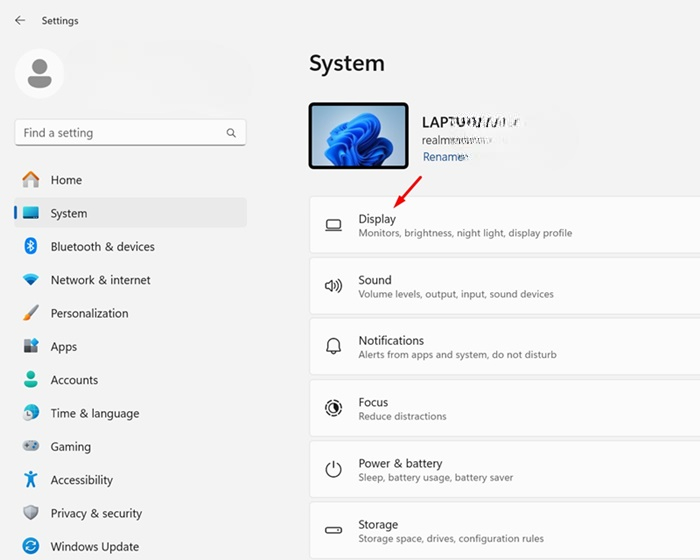Click the Gaming controller icon
This screenshot has height=560, width=700.
point(31,446)
